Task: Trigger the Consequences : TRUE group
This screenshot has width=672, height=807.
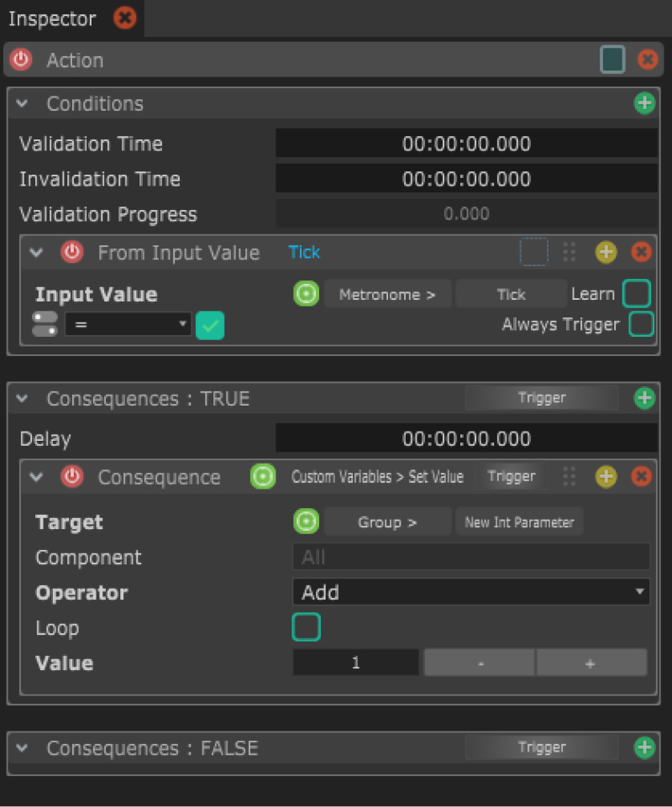Action: [541, 398]
